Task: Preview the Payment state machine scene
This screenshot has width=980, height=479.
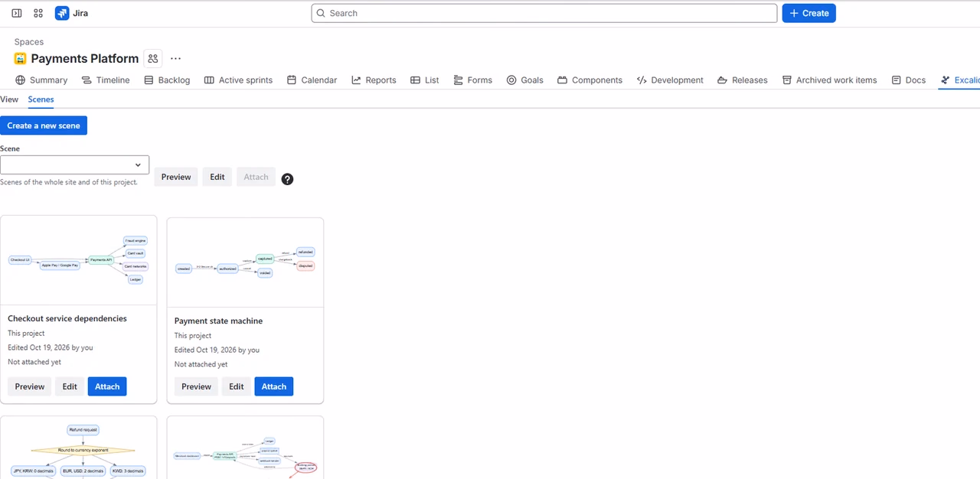Action: click(196, 386)
